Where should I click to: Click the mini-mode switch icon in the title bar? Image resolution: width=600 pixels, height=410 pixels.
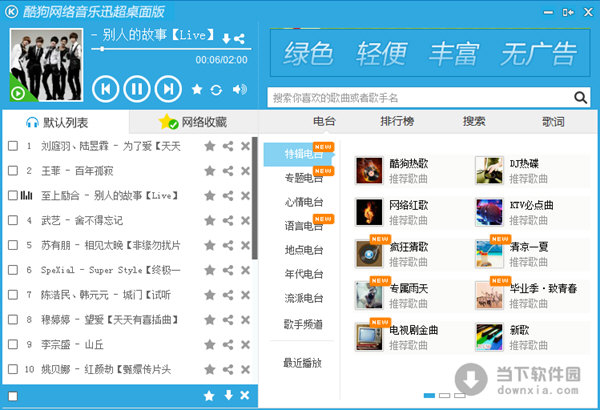point(568,12)
